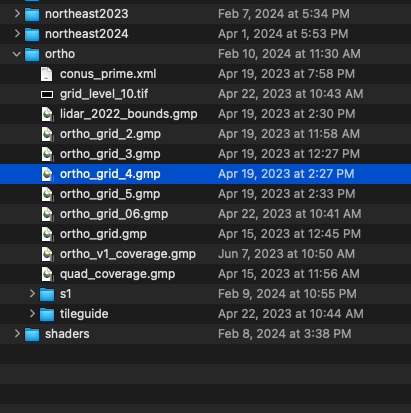411x413 pixels.
Task: Click the grid_level_10.tif image icon
Action: [47, 94]
